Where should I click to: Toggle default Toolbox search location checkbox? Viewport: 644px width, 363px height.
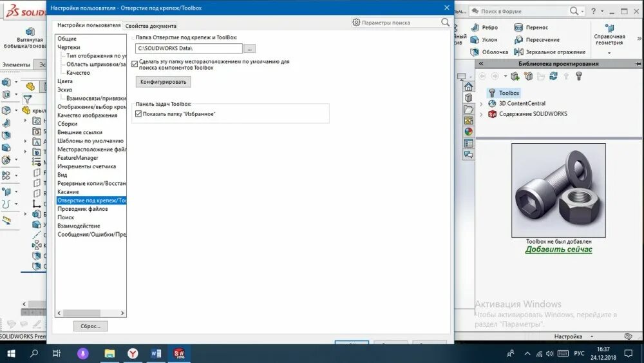click(x=135, y=64)
